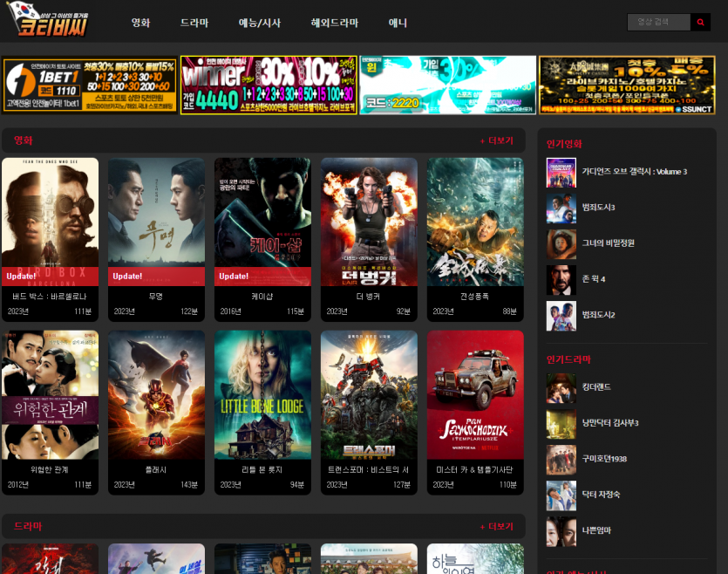Click the red search magnifier icon
Viewport: 728px width, 574px height.
click(x=701, y=23)
